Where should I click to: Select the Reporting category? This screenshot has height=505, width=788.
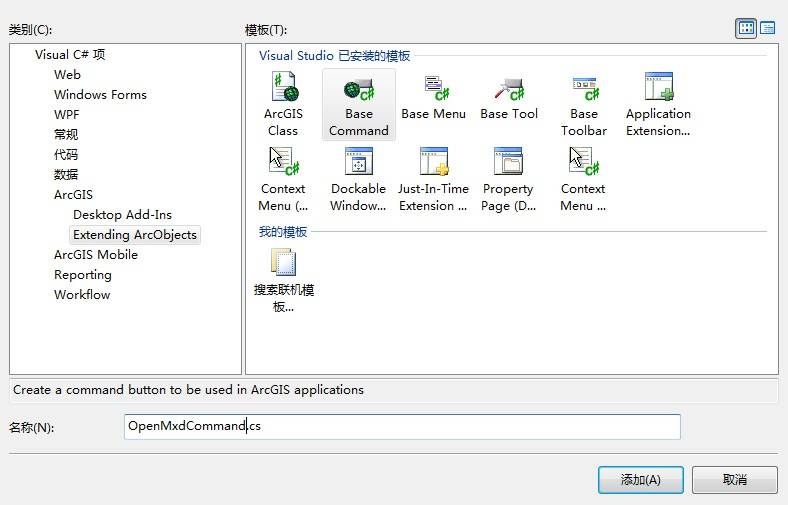click(83, 275)
